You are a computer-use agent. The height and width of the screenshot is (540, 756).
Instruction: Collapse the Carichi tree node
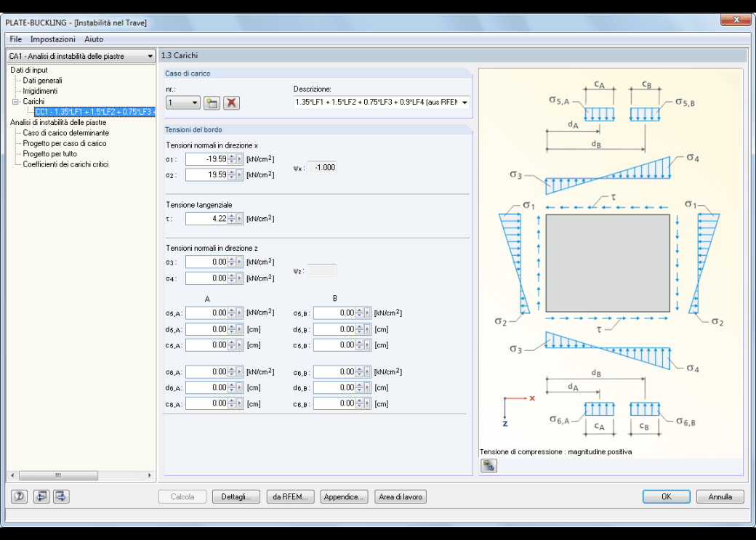15,102
